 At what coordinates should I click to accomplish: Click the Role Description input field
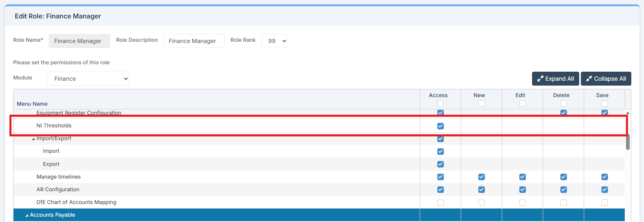194,41
